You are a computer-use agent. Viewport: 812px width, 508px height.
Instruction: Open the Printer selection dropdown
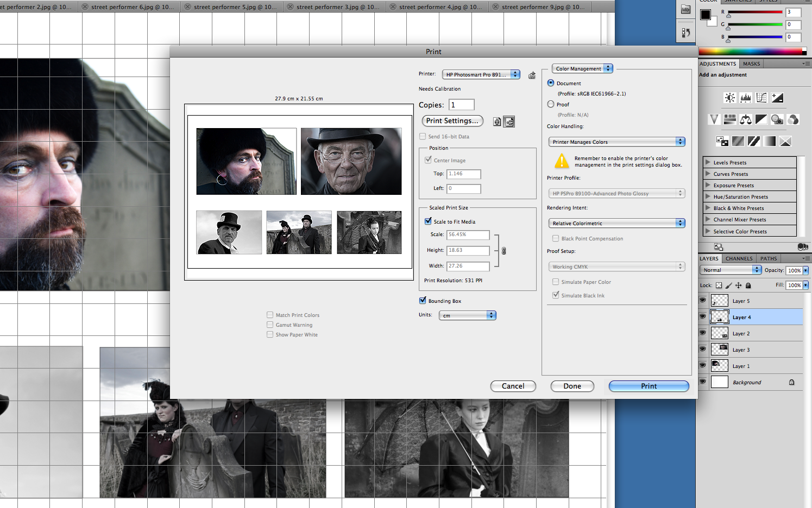pyautogui.click(x=481, y=74)
